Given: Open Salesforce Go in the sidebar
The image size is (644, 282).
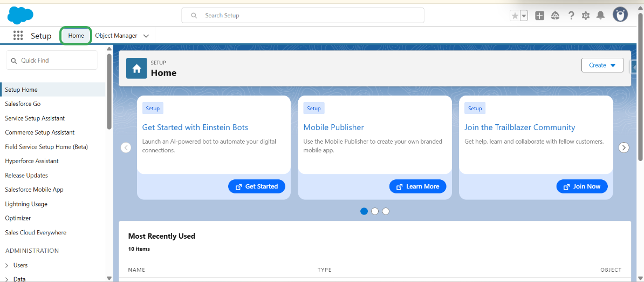Looking at the screenshot, I should point(23,104).
